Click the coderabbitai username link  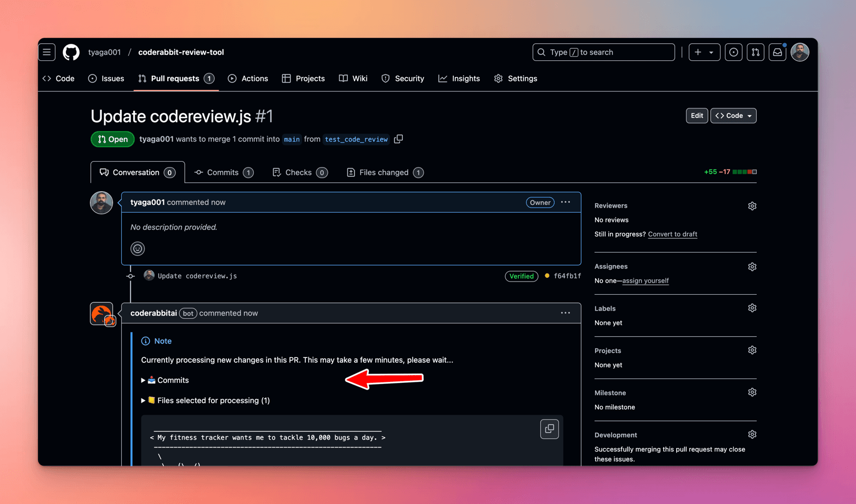(x=153, y=313)
